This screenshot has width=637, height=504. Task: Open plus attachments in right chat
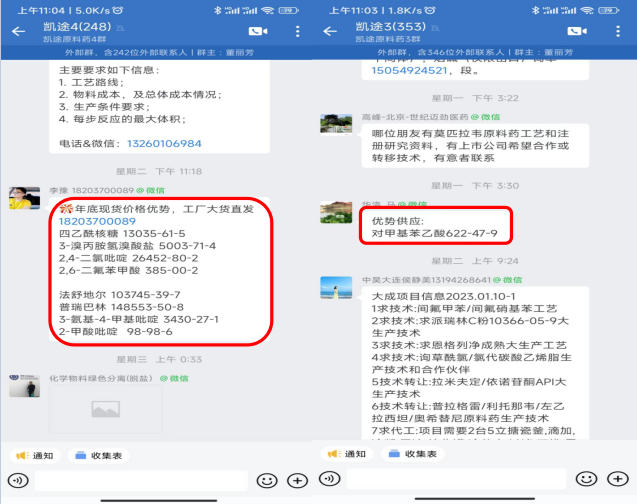tap(618, 479)
